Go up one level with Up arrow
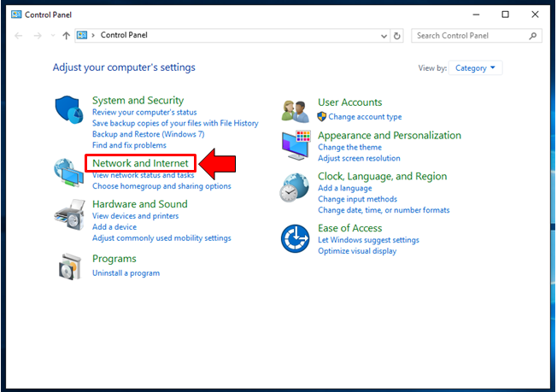 click(67, 36)
